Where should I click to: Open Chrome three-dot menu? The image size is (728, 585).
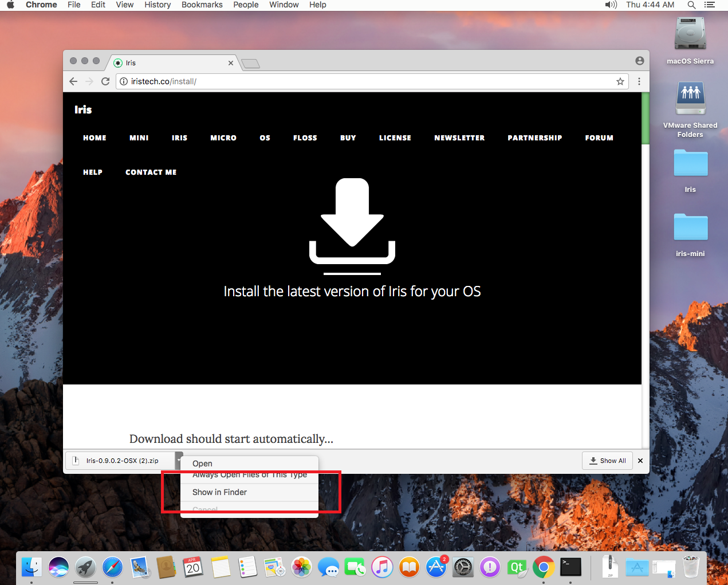[x=639, y=81]
